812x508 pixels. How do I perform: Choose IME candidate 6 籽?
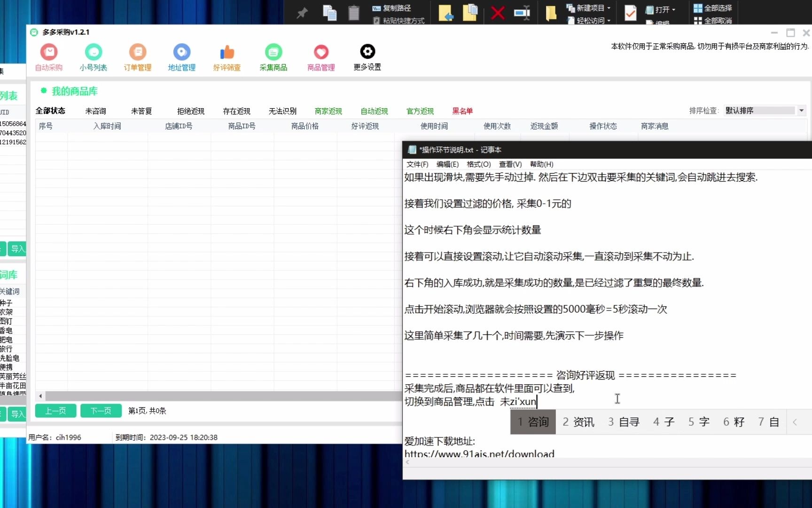coord(734,422)
